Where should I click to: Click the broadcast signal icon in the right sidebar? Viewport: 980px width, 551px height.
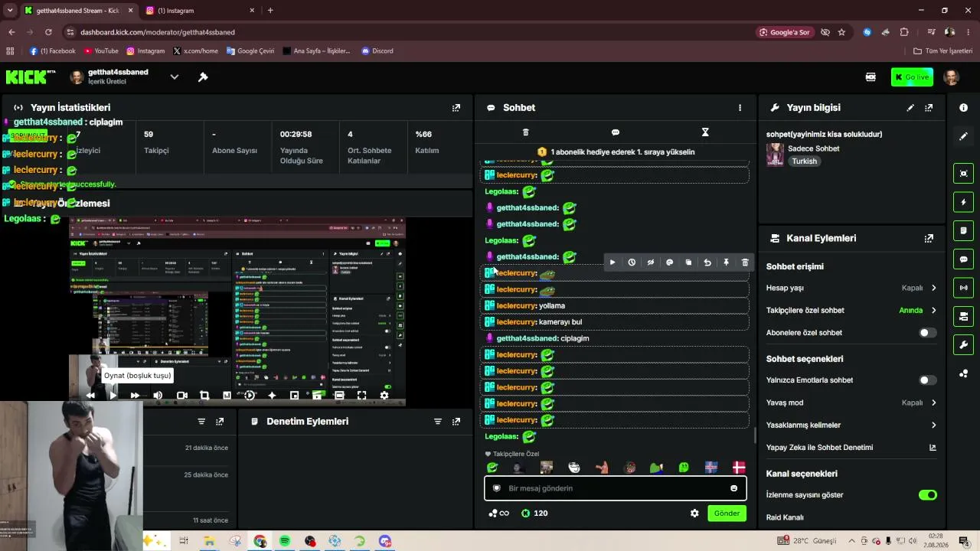963,288
